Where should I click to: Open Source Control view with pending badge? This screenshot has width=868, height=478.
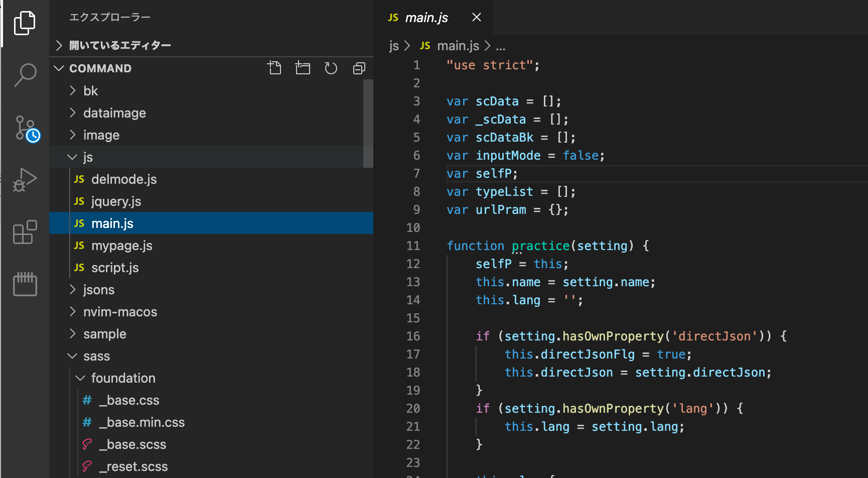pos(26,129)
